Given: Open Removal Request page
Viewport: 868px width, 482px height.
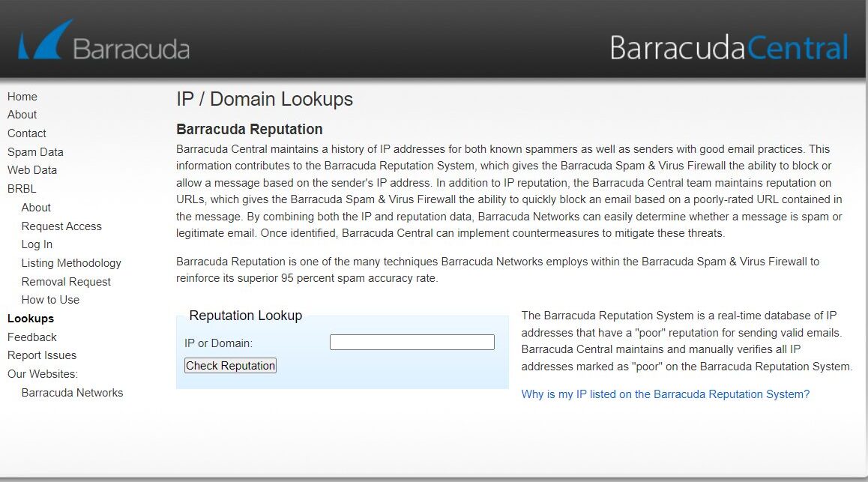Looking at the screenshot, I should [x=66, y=282].
